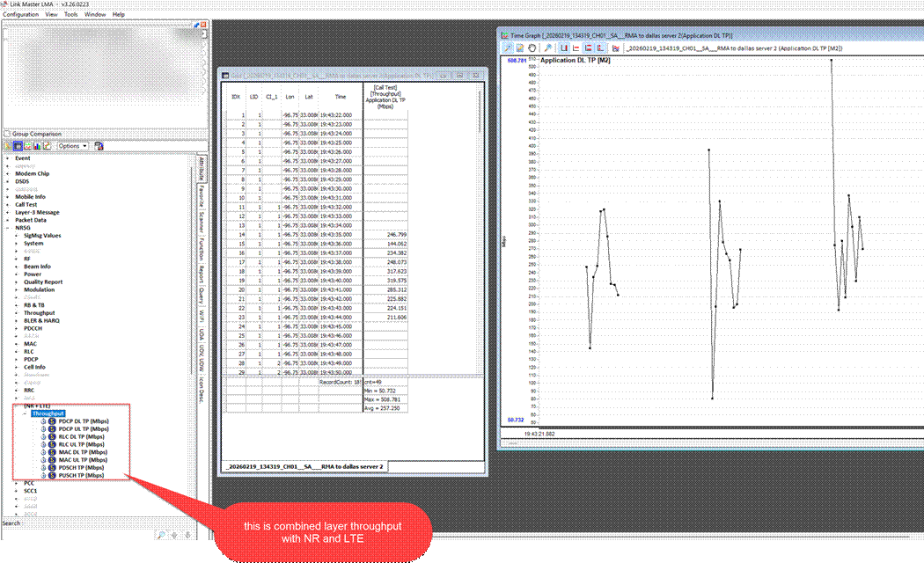Select the RMA to dallas server 2 sheet tab
This screenshot has height=563, width=924.
point(307,464)
